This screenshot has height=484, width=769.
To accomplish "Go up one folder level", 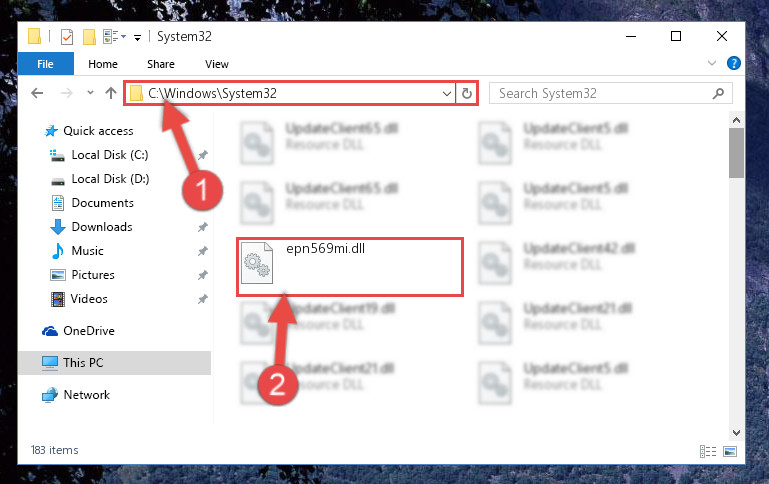I will (x=111, y=93).
